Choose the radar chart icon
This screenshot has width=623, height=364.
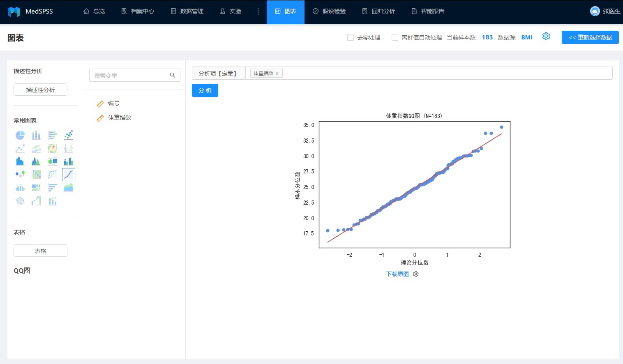tap(20, 201)
